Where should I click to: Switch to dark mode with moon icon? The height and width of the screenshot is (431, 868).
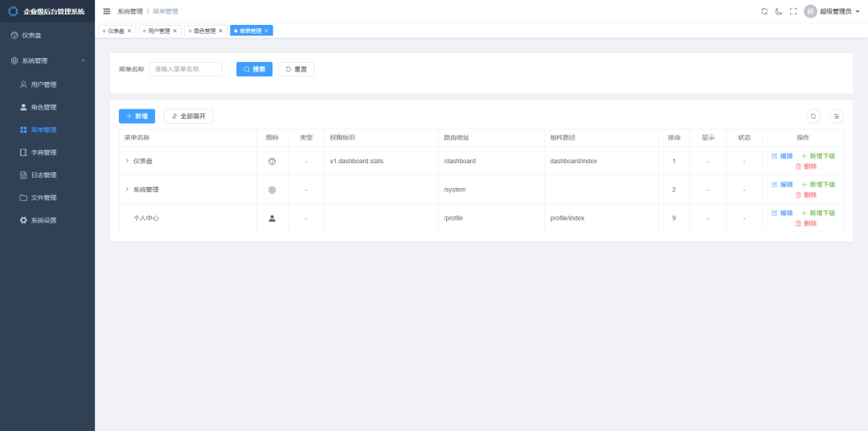click(779, 11)
